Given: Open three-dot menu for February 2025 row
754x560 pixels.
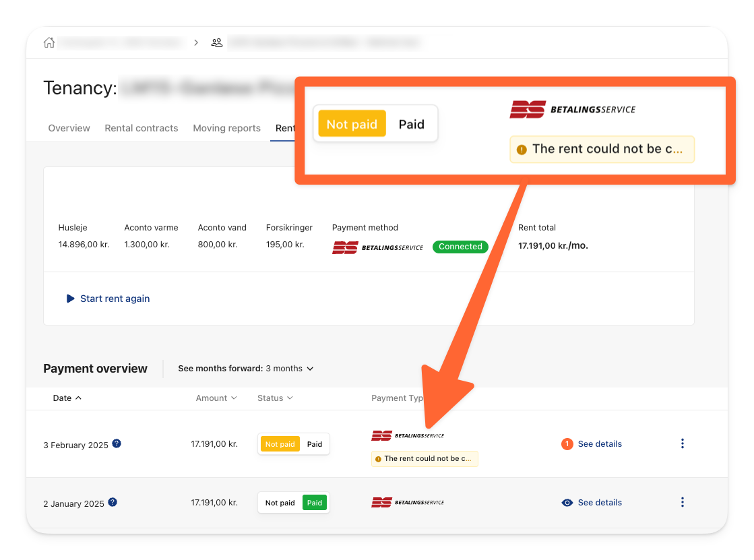Looking at the screenshot, I should coord(682,443).
